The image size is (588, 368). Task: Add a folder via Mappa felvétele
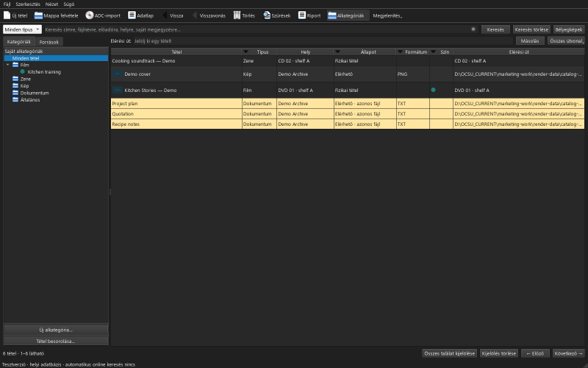pos(57,15)
